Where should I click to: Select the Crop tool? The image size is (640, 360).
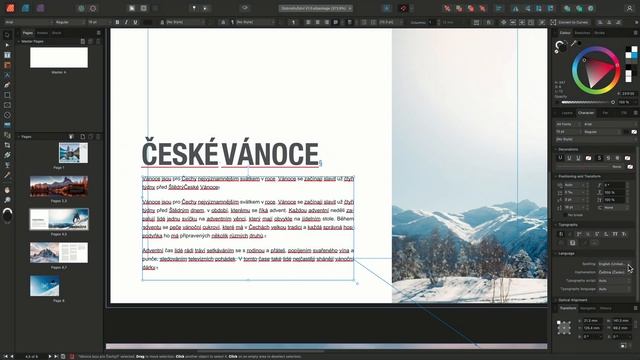tap(7, 145)
